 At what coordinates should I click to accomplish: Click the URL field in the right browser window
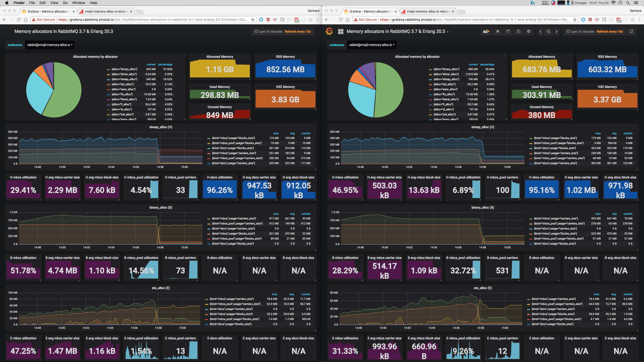[474, 20]
